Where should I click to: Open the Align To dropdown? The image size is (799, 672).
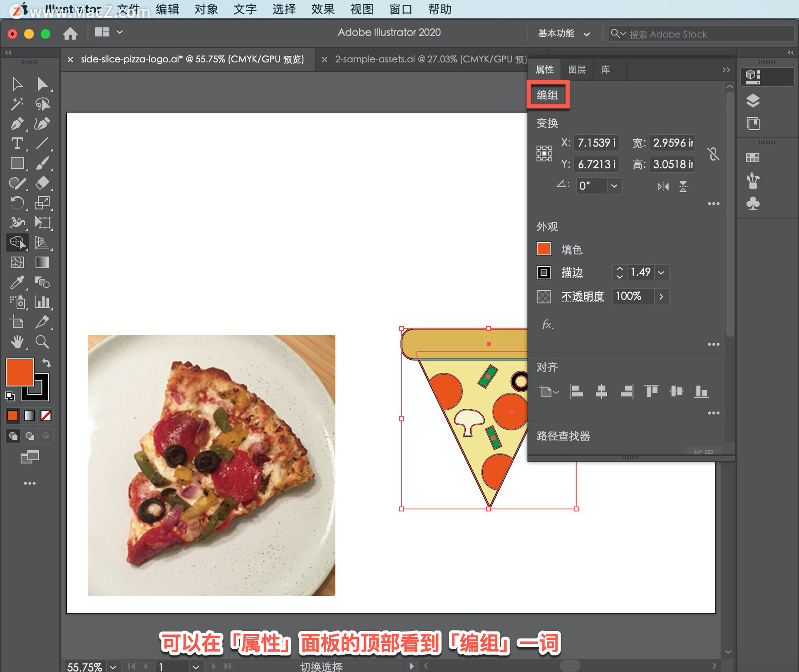click(549, 392)
